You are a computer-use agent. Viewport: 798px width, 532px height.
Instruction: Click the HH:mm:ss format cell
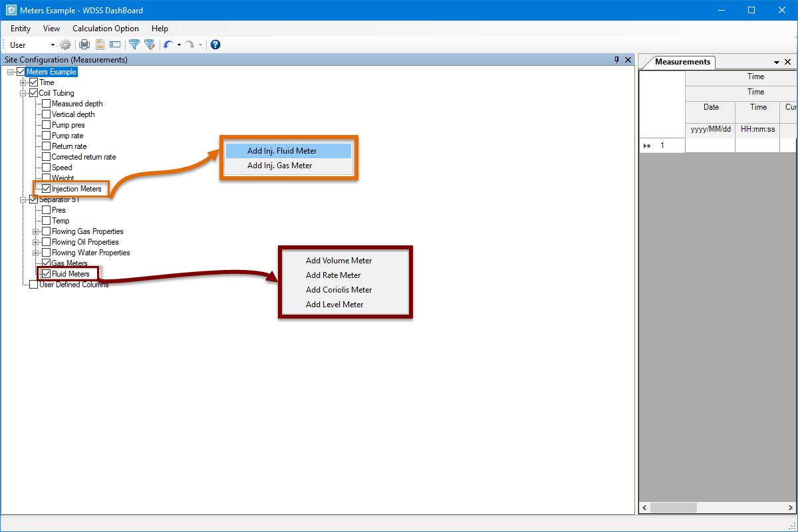tap(758, 129)
